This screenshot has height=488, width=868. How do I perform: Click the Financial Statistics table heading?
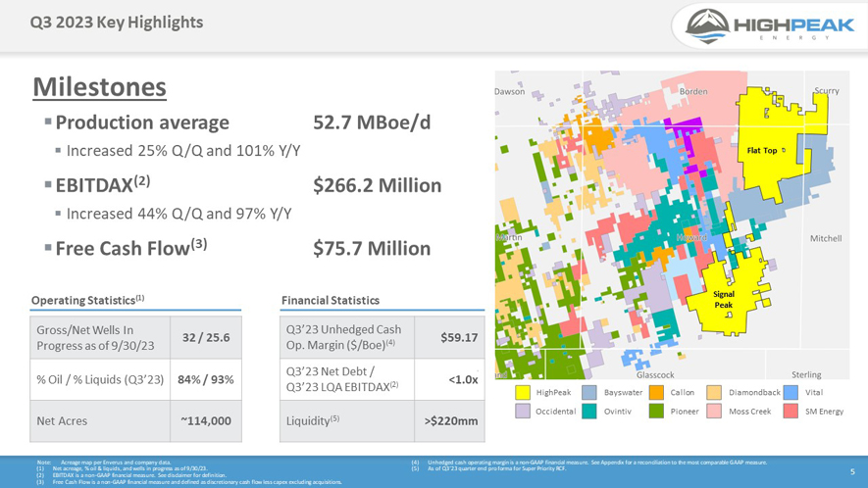331,301
